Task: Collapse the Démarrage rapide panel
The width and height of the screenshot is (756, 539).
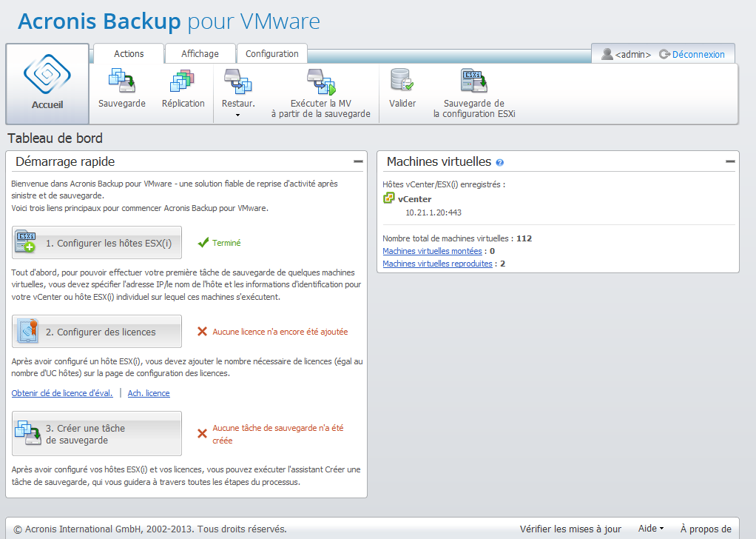Action: point(358,161)
